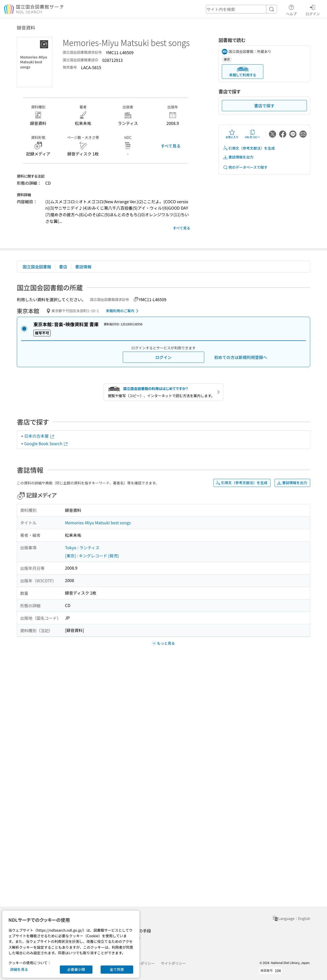The width and height of the screenshot is (327, 980).
Task: Click the ページ数・大きさ等 ruler icon
Action: tap(83, 145)
